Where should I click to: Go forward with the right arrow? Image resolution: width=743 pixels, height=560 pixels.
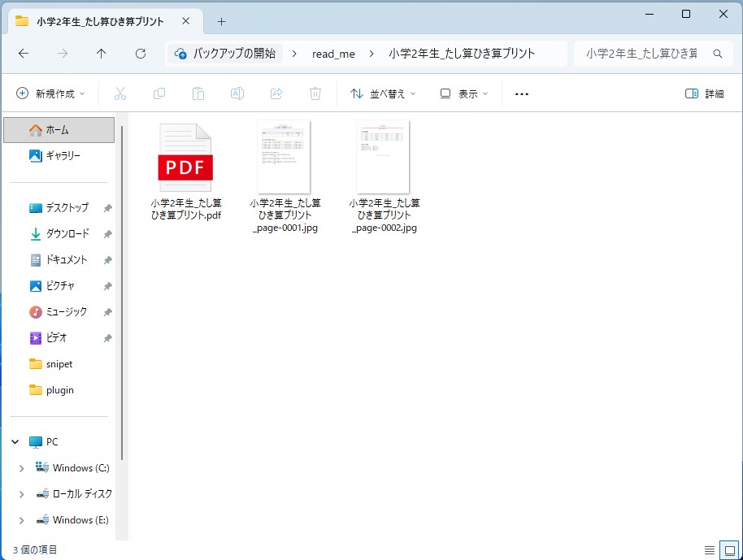click(x=62, y=54)
